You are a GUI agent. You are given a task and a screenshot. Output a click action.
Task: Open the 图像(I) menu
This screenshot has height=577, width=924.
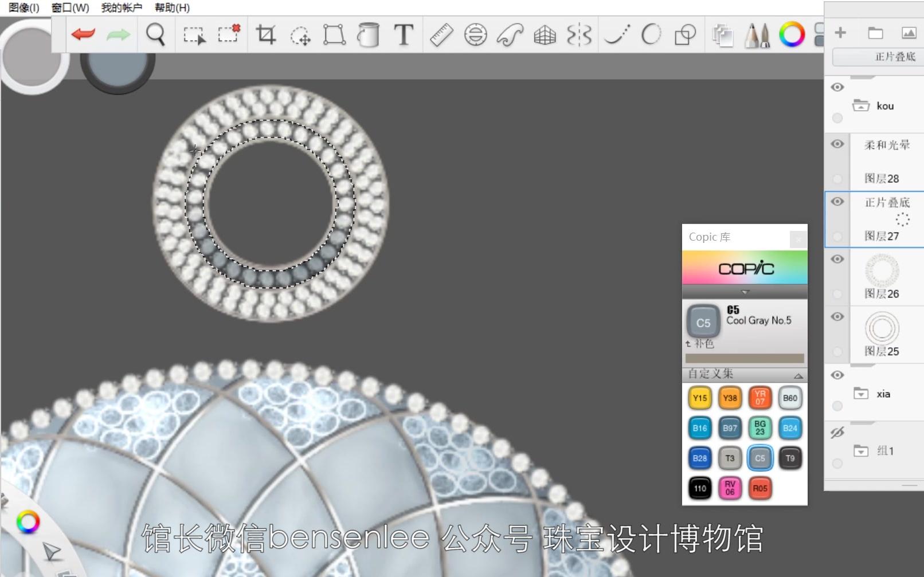click(x=24, y=7)
